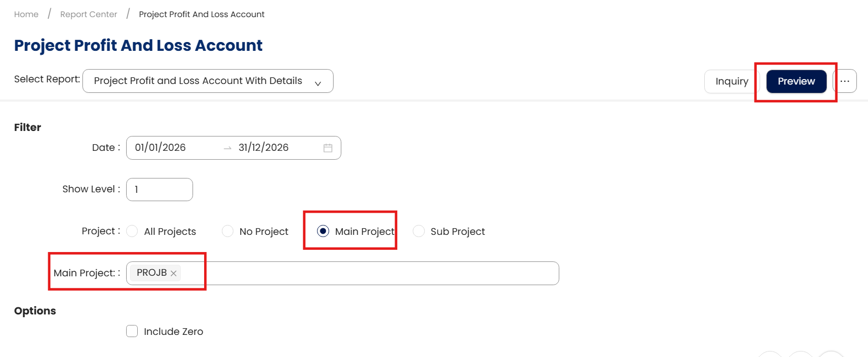Click the Project Profit And Loss Account heading

point(138,45)
